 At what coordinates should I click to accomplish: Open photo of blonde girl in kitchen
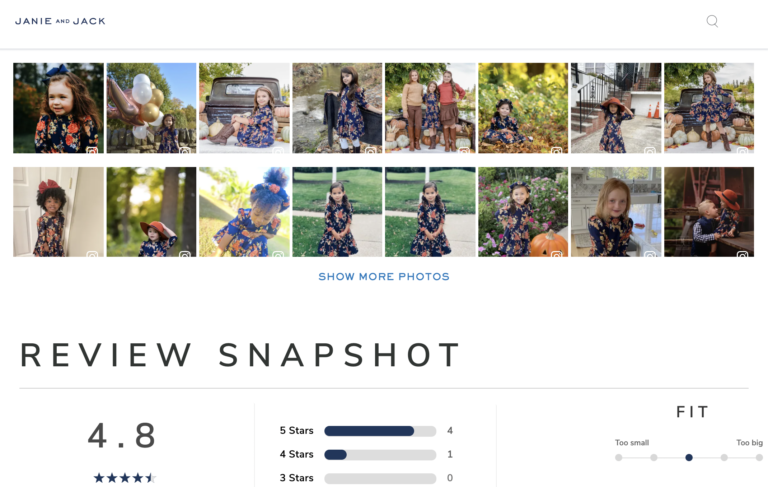click(x=616, y=212)
